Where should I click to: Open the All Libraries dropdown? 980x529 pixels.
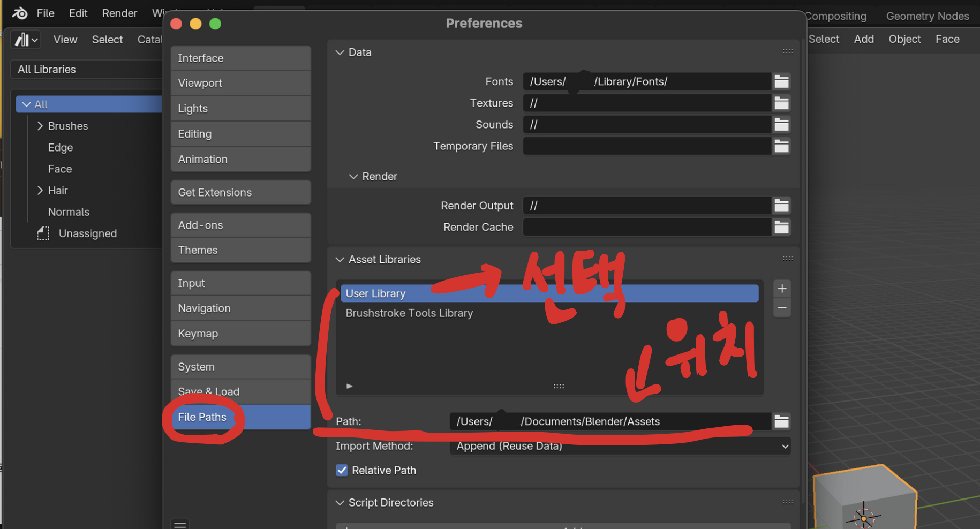click(x=87, y=70)
